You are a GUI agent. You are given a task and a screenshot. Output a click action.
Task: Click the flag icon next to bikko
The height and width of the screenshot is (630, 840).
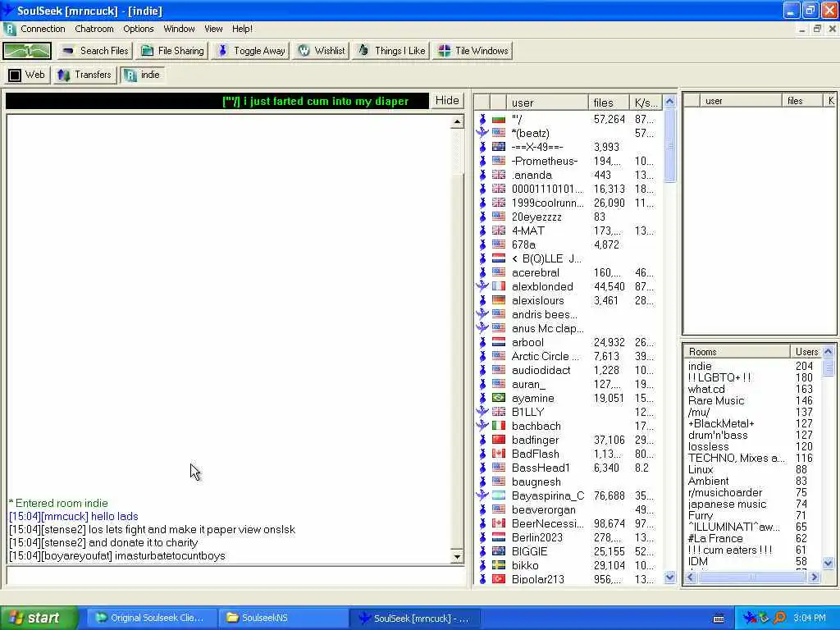499,564
